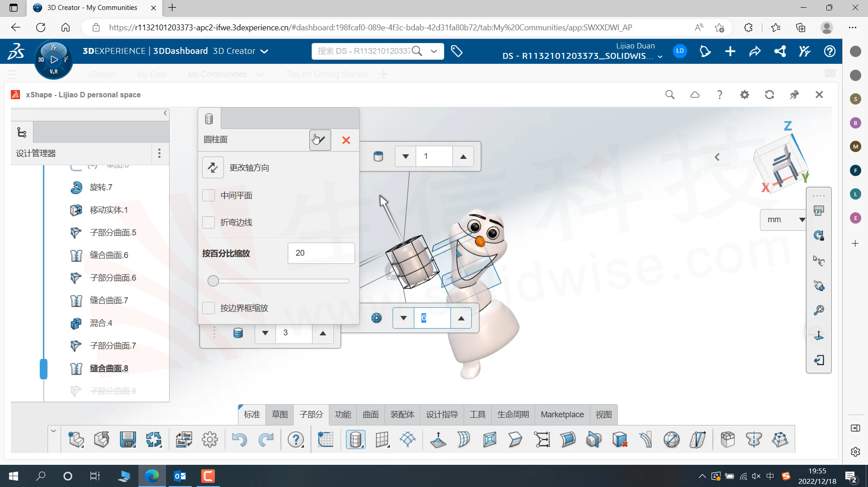The image size is (868, 487).
Task: Expand the bottom toolbar's small chevron
Action: click(x=53, y=431)
